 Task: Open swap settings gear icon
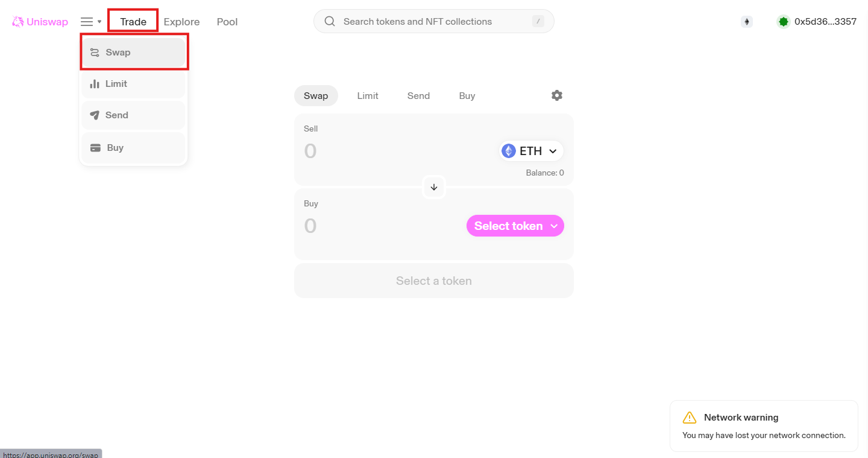click(557, 95)
